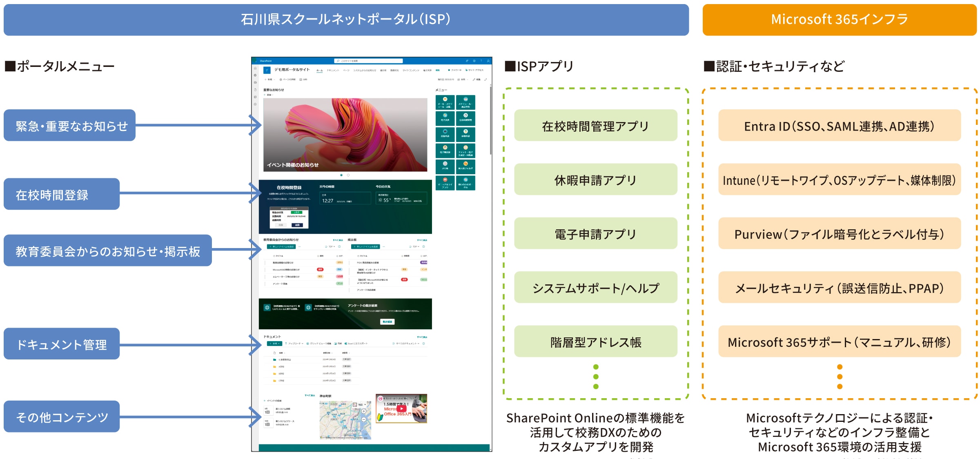Click the デモ用ポータルサイト site logo
Image resolution: width=980 pixels, height=459 pixels.
pos(267,70)
